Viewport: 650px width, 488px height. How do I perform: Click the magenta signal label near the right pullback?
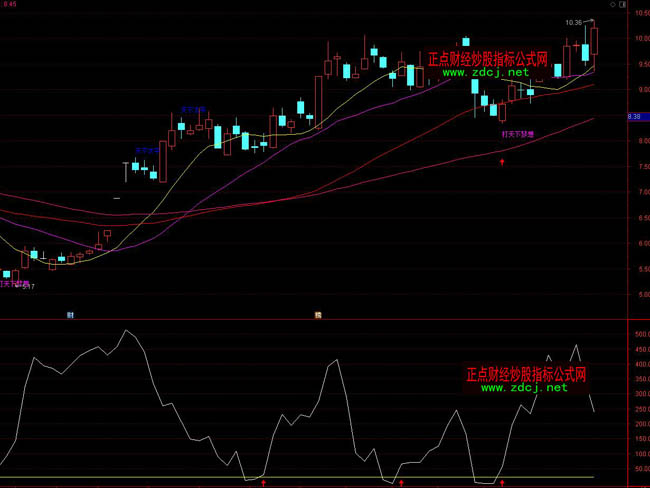[516, 132]
